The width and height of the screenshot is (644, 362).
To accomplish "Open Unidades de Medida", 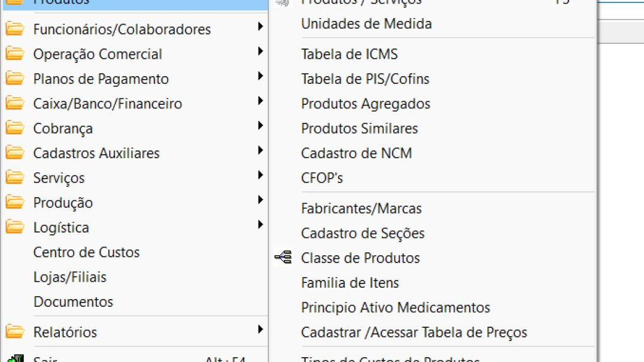I will (x=366, y=24).
